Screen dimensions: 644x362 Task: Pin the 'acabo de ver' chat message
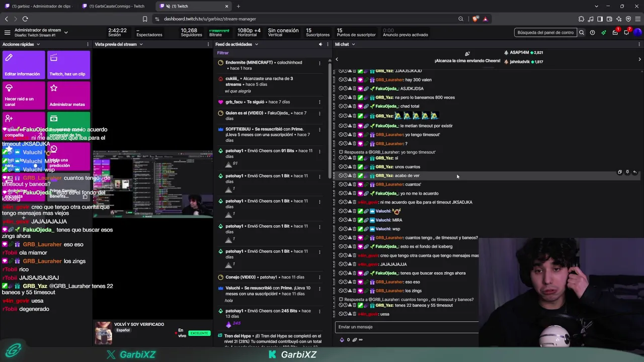[x=627, y=172]
